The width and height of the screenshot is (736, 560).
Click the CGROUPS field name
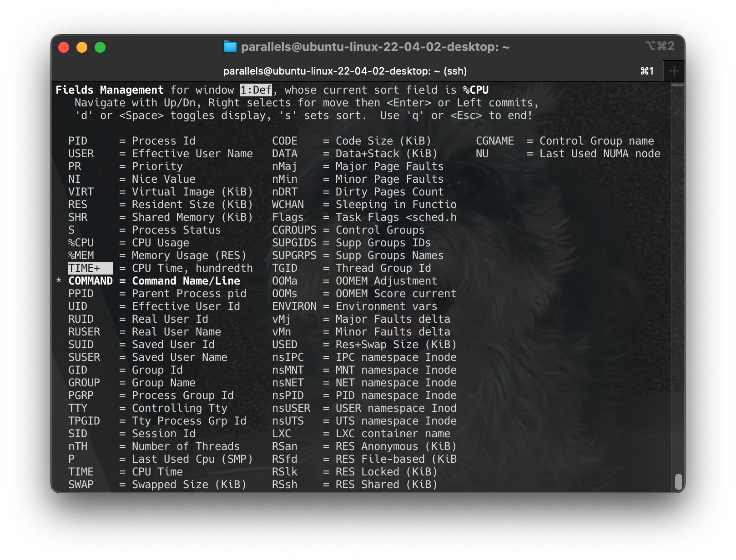click(294, 230)
